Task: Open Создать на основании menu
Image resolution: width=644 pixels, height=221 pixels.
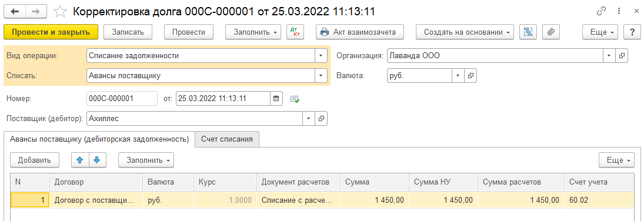Action: point(465,32)
